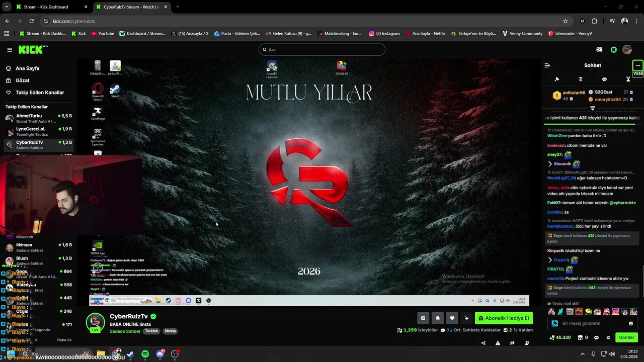Open Takip Edilen Kanallar in sidebar

coord(40,93)
